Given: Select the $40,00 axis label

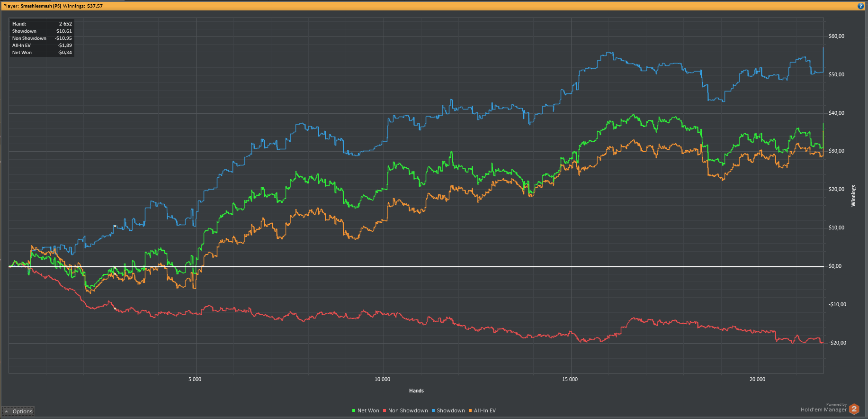Looking at the screenshot, I should 836,113.
